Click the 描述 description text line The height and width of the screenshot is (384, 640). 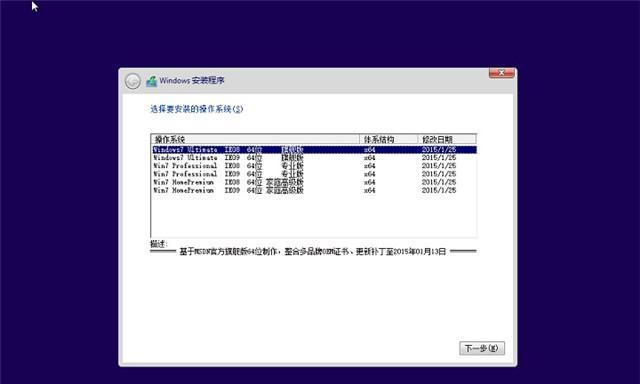[313, 252]
